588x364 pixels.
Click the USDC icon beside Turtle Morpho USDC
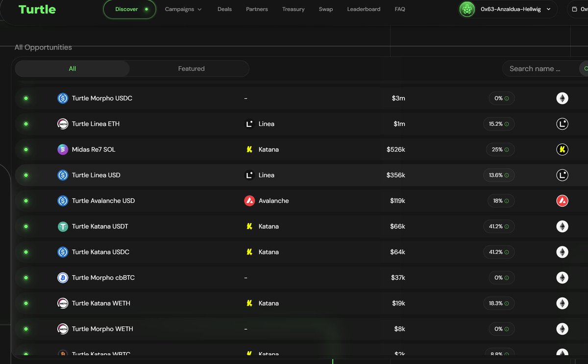(63, 98)
